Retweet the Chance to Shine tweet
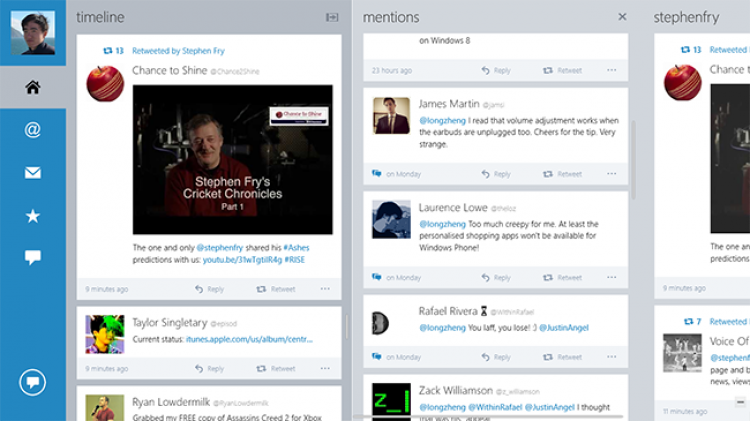The width and height of the screenshot is (750, 421). point(276,289)
